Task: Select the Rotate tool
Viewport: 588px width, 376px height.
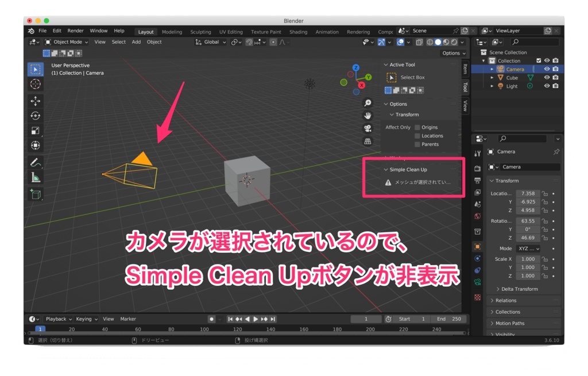Action: 36,114
